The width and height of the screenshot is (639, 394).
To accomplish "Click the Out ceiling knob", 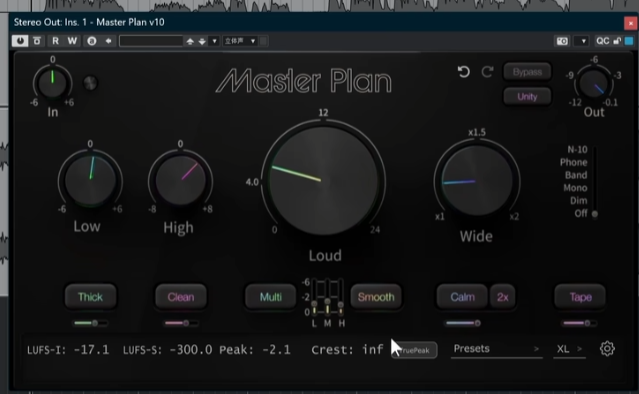I will click(x=593, y=84).
